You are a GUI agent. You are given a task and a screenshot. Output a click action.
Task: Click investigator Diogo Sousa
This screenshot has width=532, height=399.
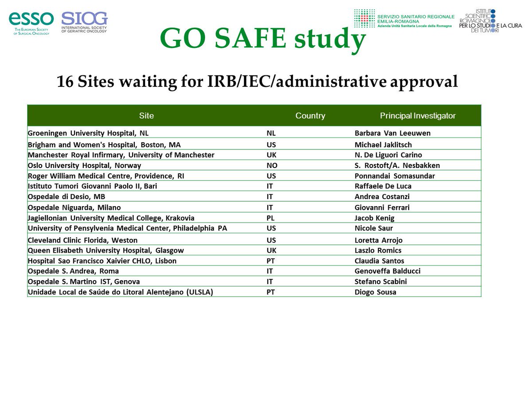pos(376,292)
